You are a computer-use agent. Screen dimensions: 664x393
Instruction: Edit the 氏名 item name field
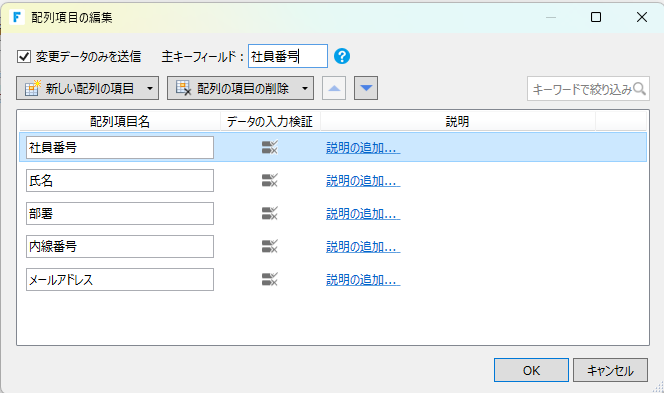[120, 180]
